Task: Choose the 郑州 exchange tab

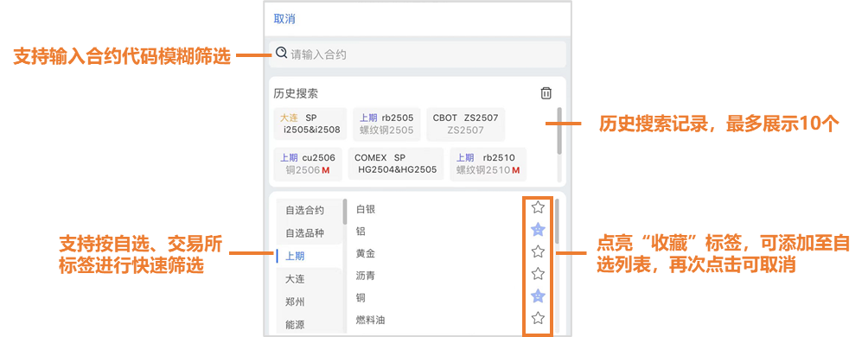Action: [x=295, y=302]
